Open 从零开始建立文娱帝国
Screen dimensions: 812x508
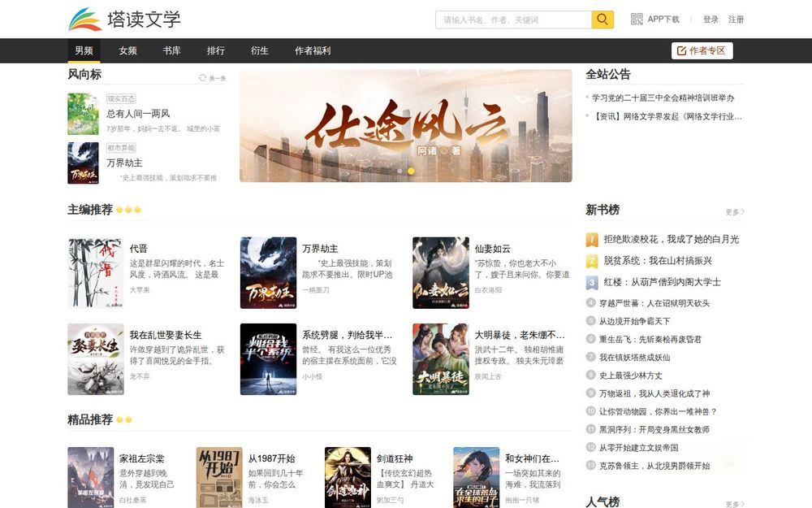[638, 448]
